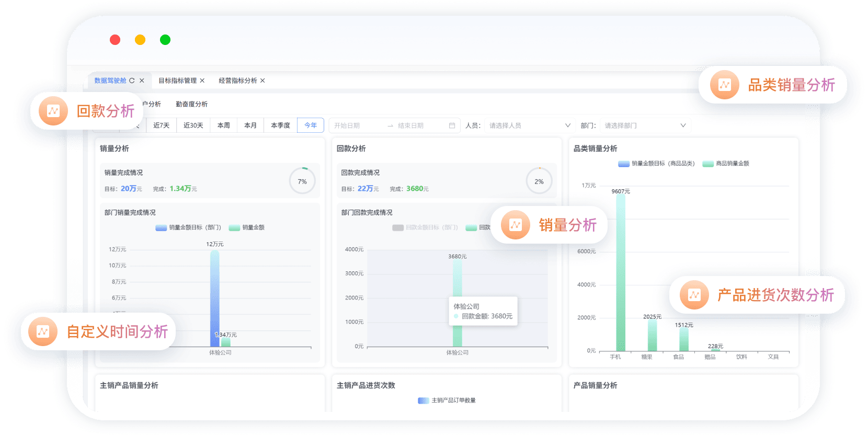
Task: Click the 品类销量分析 callout chart icon
Action: click(724, 85)
